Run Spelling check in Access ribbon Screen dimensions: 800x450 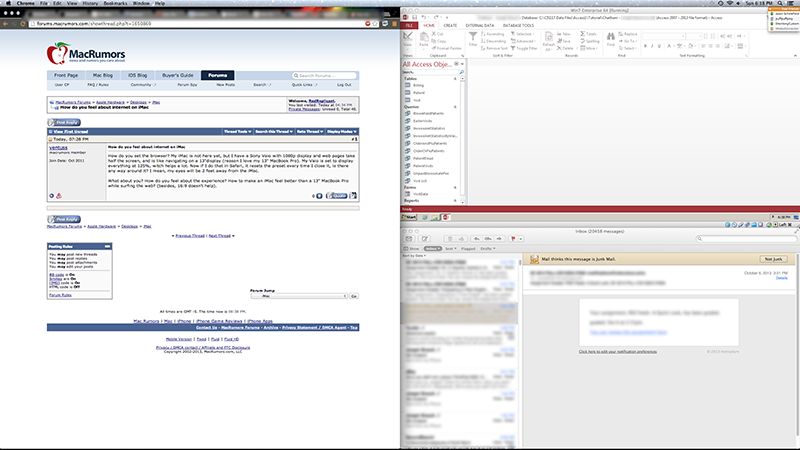[590, 41]
